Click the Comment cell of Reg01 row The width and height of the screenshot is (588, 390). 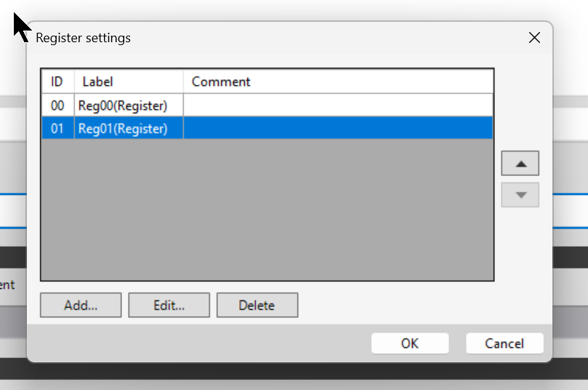coord(338,128)
